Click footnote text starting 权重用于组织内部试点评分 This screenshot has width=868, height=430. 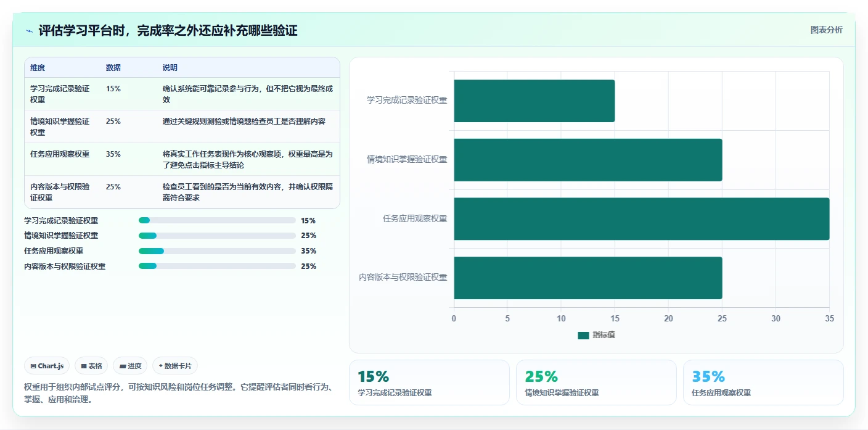(180, 393)
